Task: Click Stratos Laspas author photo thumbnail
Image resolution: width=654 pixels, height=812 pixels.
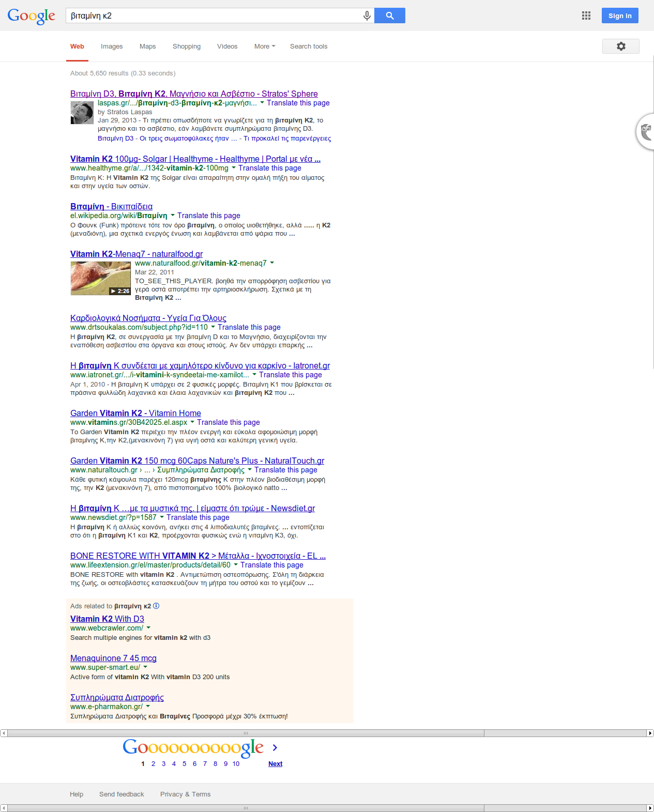Action: (82, 113)
